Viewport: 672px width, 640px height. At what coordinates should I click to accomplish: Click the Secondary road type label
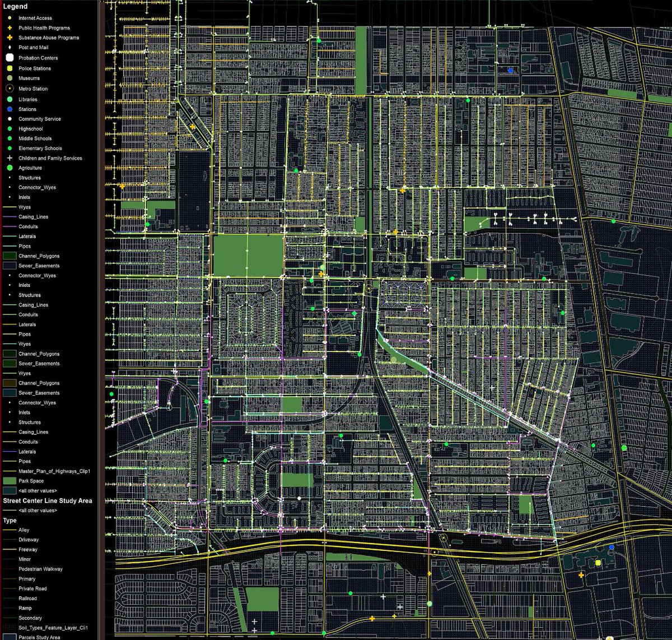(x=30, y=618)
